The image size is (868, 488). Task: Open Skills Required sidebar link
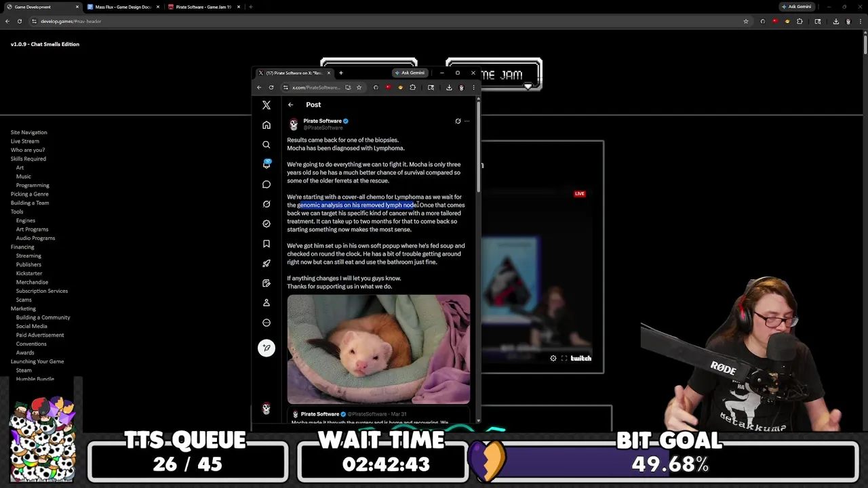point(28,159)
